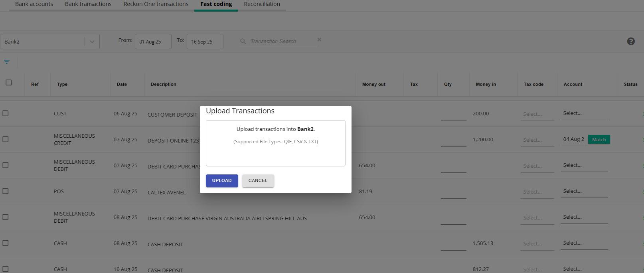Open the help question mark icon
The height and width of the screenshot is (273, 644).
631,41
